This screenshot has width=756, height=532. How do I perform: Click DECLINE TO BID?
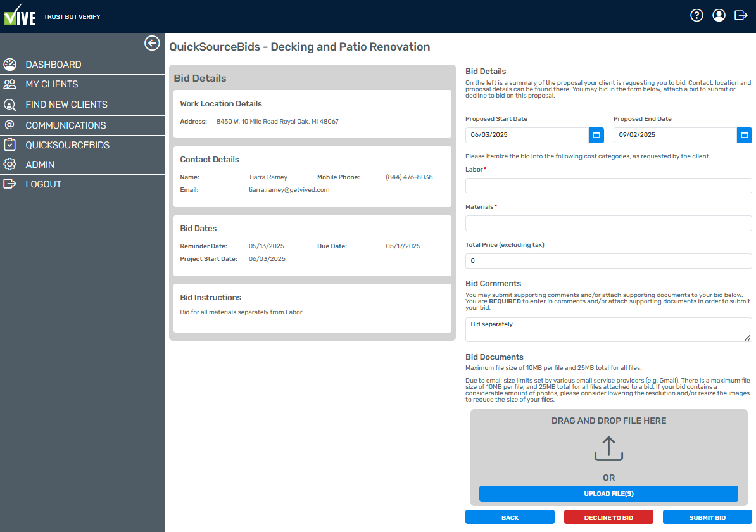[608, 517]
